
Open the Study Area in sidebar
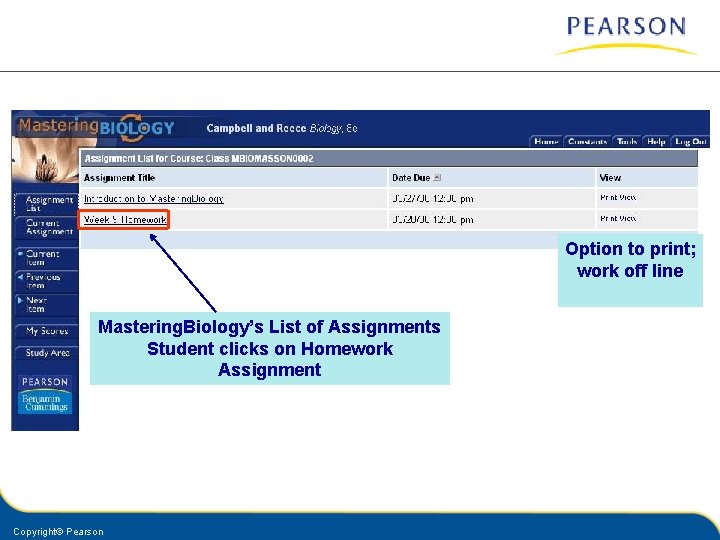(x=47, y=353)
